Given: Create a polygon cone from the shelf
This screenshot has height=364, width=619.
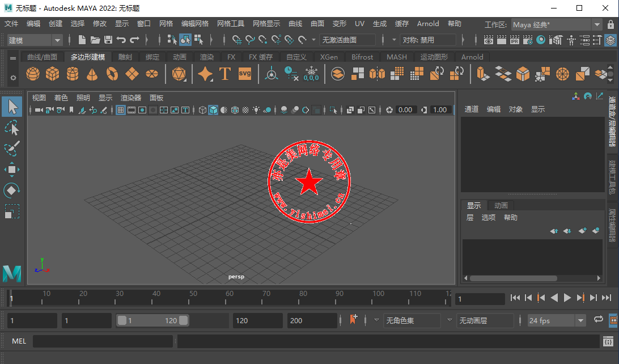Looking at the screenshot, I should [92, 74].
